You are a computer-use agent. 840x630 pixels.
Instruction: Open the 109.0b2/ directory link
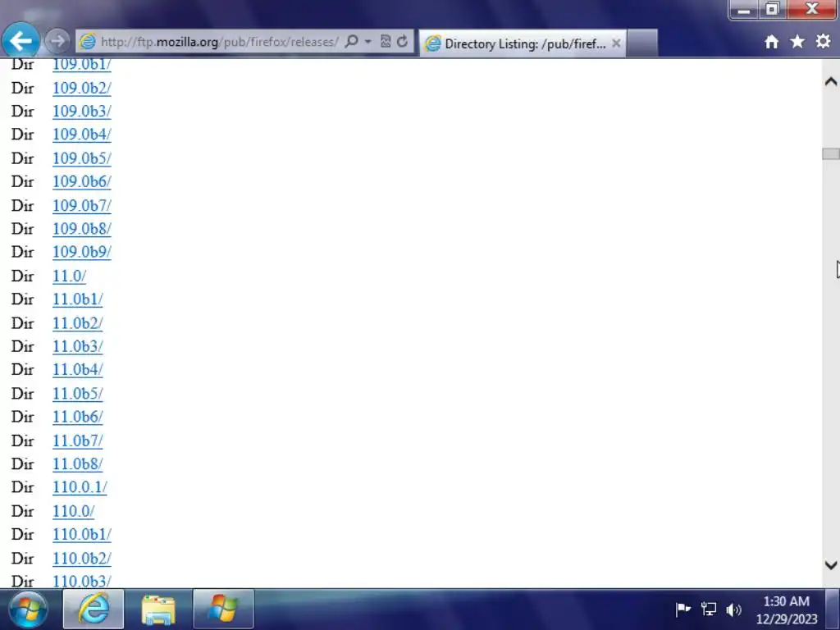point(81,88)
